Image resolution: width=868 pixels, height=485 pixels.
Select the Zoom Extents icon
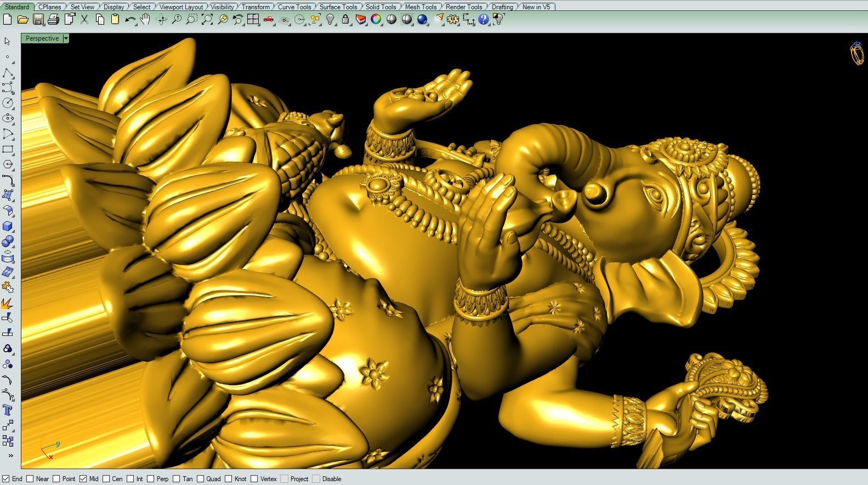[207, 20]
